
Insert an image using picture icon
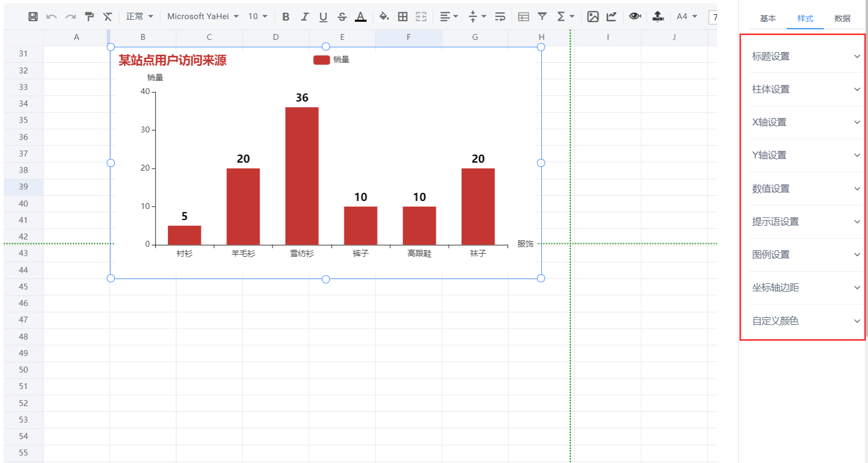(593, 16)
